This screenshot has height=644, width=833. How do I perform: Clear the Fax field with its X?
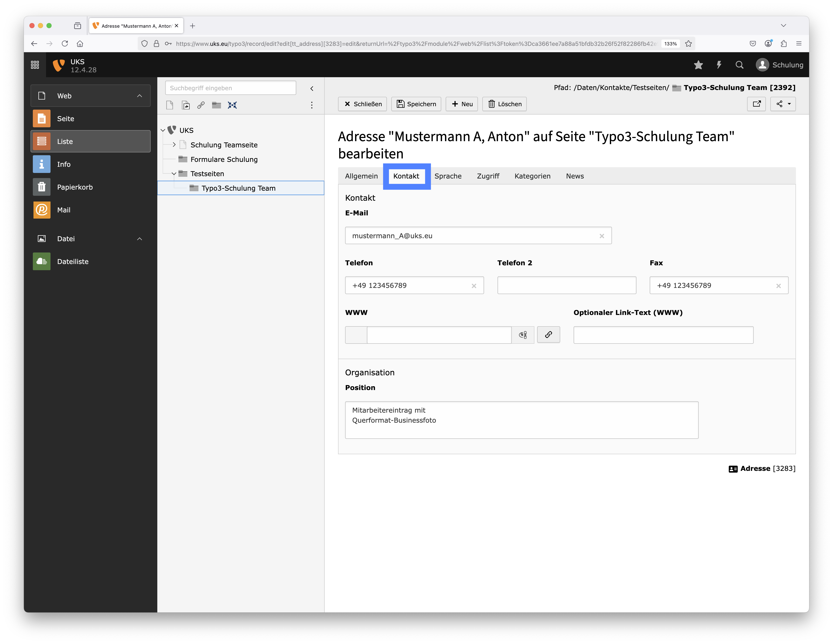point(778,286)
